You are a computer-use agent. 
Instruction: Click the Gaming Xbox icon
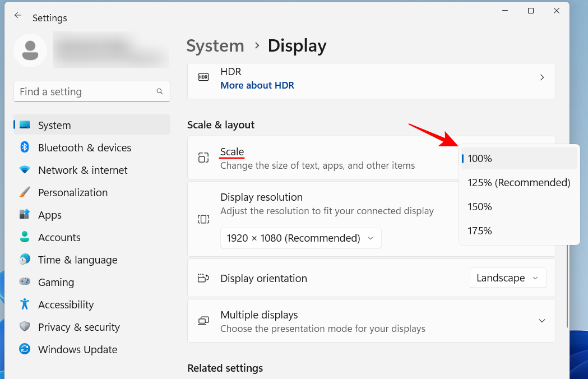[25, 282]
